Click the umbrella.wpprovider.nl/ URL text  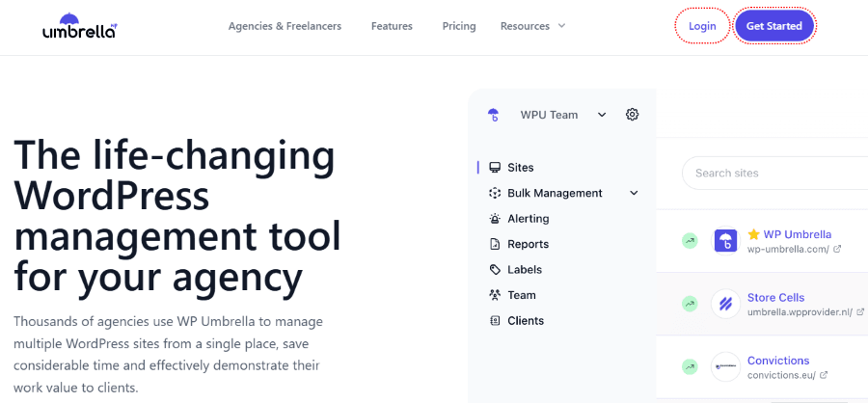tap(800, 312)
